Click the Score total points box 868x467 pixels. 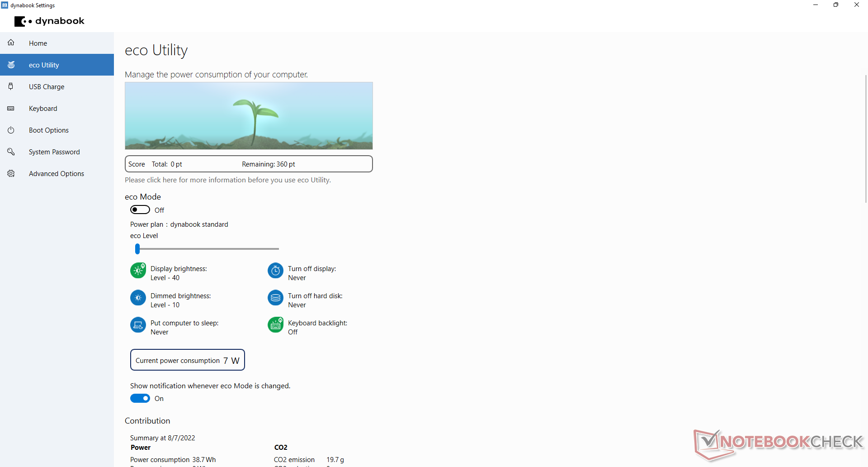coord(249,164)
